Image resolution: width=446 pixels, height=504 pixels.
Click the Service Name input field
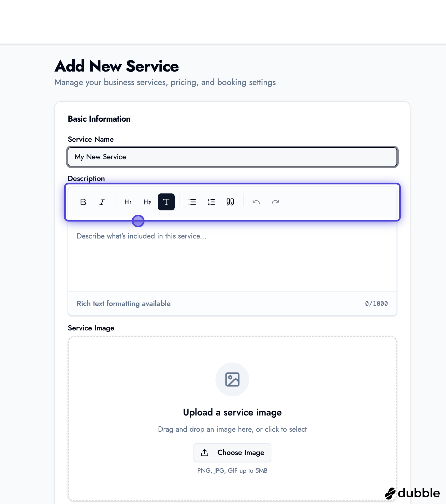click(232, 157)
